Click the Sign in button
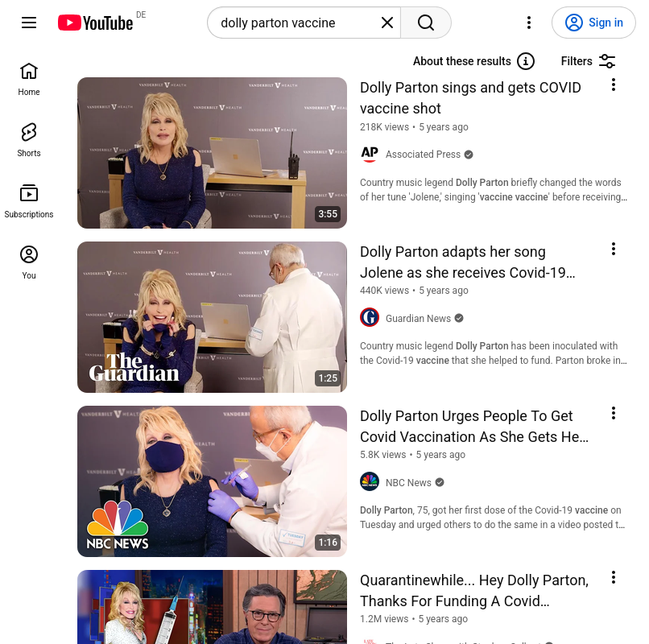This screenshot has height=644, width=649. tap(593, 23)
